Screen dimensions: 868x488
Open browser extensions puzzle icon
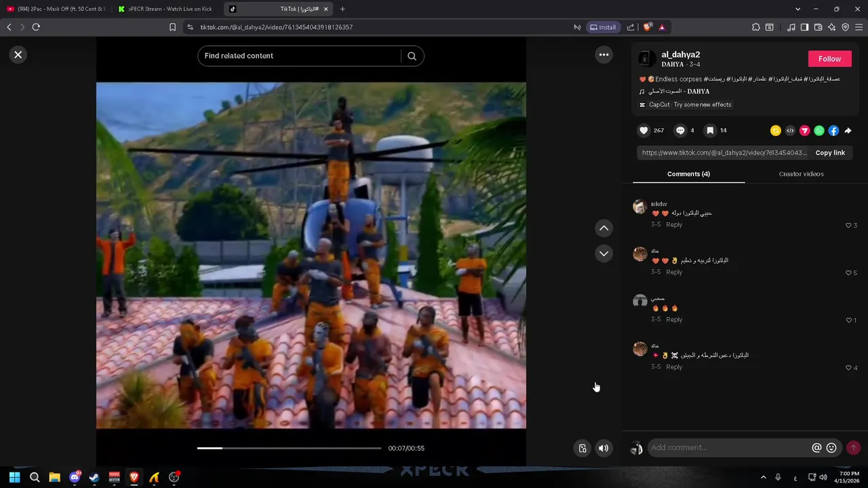(755, 27)
